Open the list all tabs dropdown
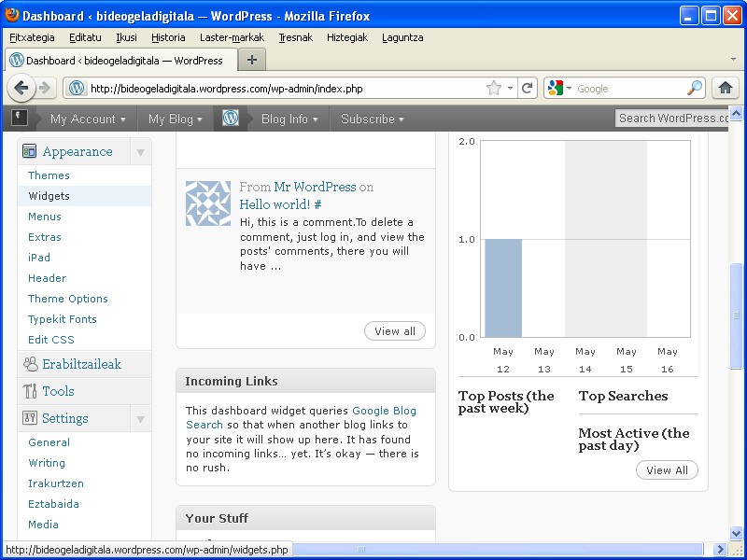The image size is (747, 560). tap(733, 60)
